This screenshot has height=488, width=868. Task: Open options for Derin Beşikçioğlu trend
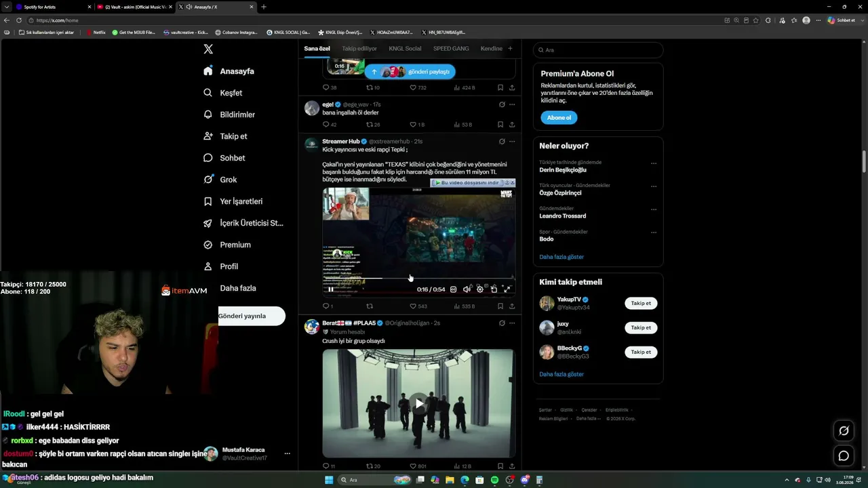tap(654, 163)
